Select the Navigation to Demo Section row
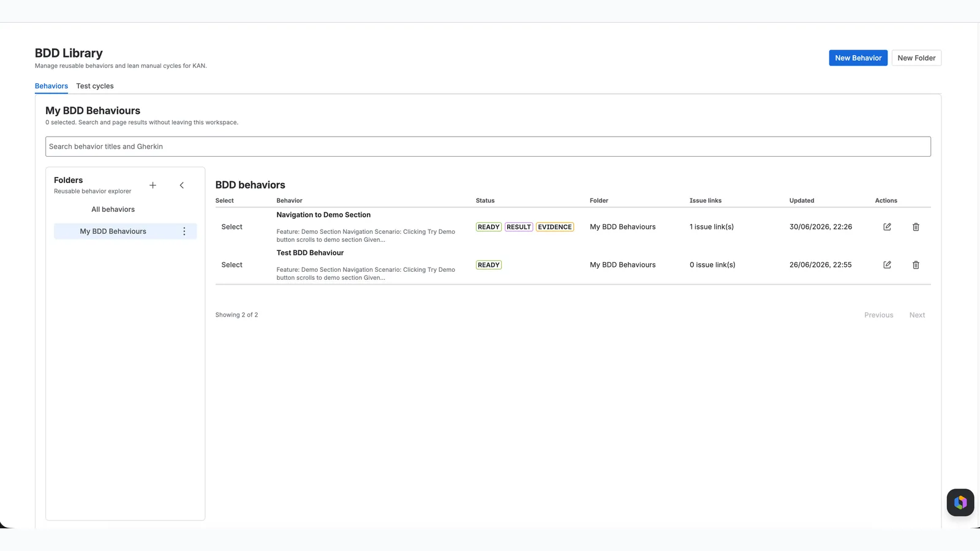Screen dimensions: 980x551 (x=232, y=227)
